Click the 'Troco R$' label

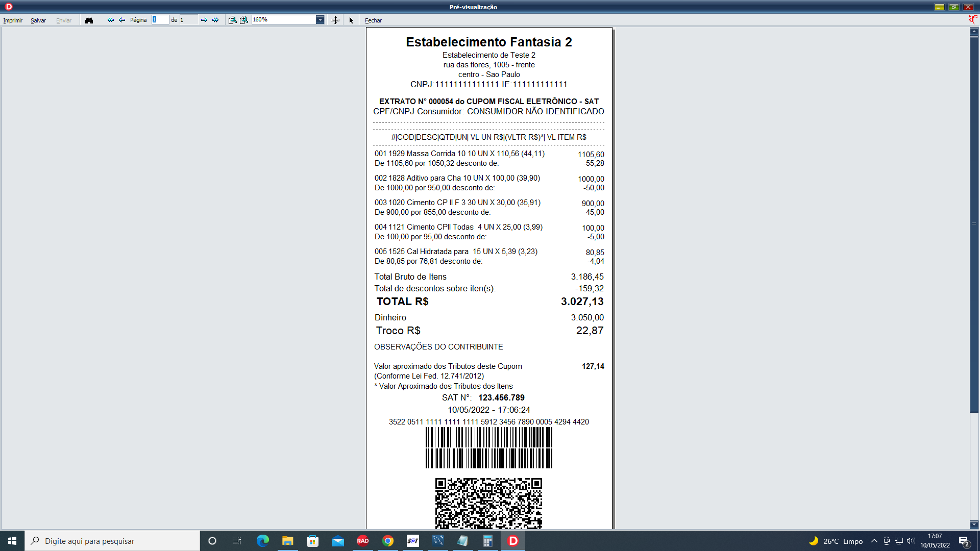[398, 331]
